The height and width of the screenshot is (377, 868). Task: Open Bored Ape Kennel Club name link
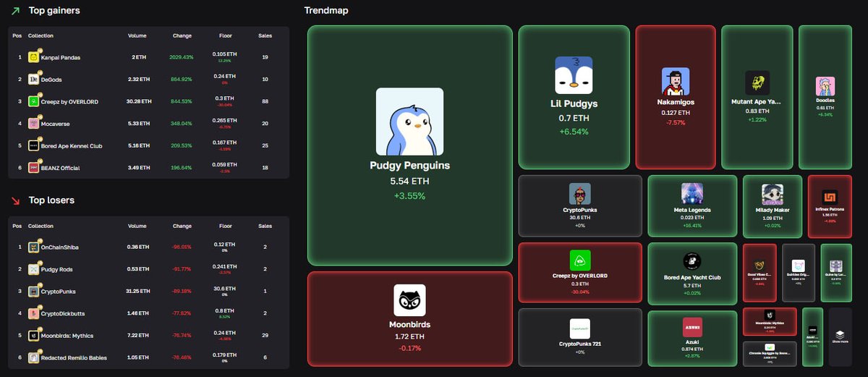click(72, 146)
